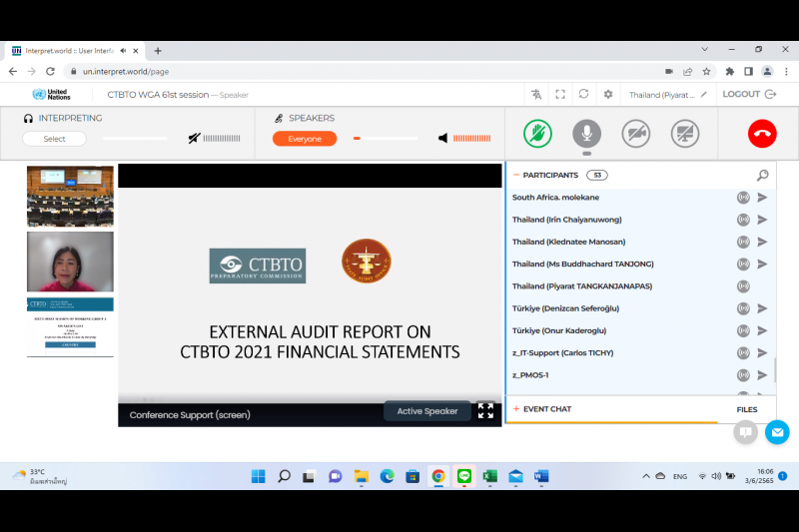Open the blue mail envelope button
The height and width of the screenshot is (532, 799).
coord(777,432)
